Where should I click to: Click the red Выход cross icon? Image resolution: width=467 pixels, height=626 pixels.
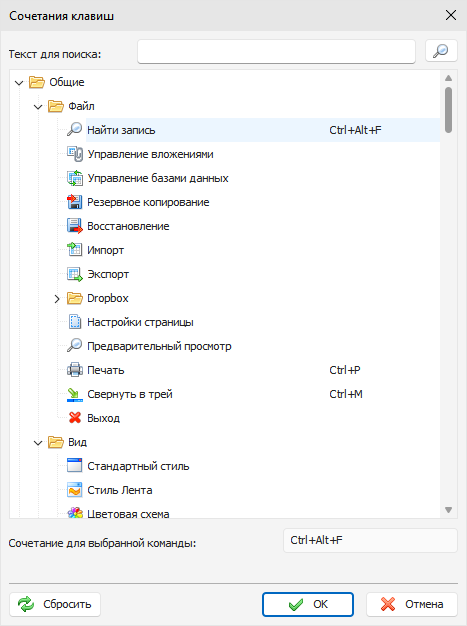coord(75,418)
